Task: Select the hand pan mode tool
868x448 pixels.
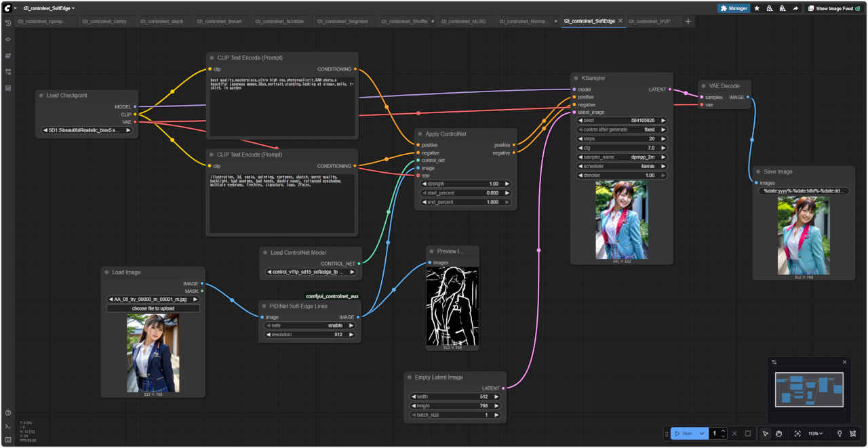Action: coord(779,434)
